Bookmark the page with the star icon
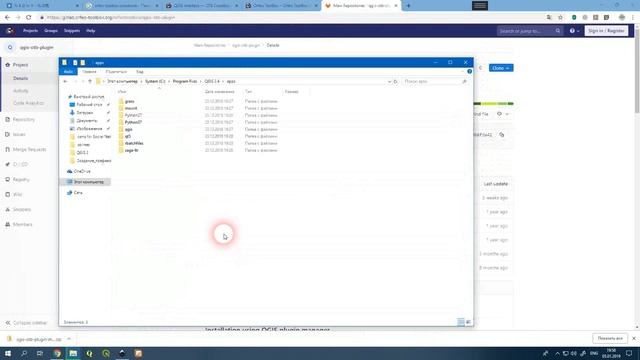640x360 pixels. pyautogui.click(x=560, y=18)
